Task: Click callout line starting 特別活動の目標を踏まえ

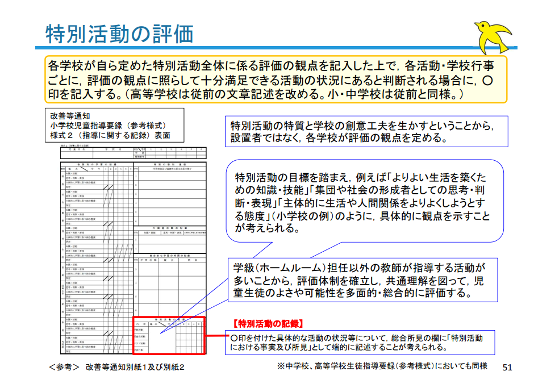Action: pos(361,177)
